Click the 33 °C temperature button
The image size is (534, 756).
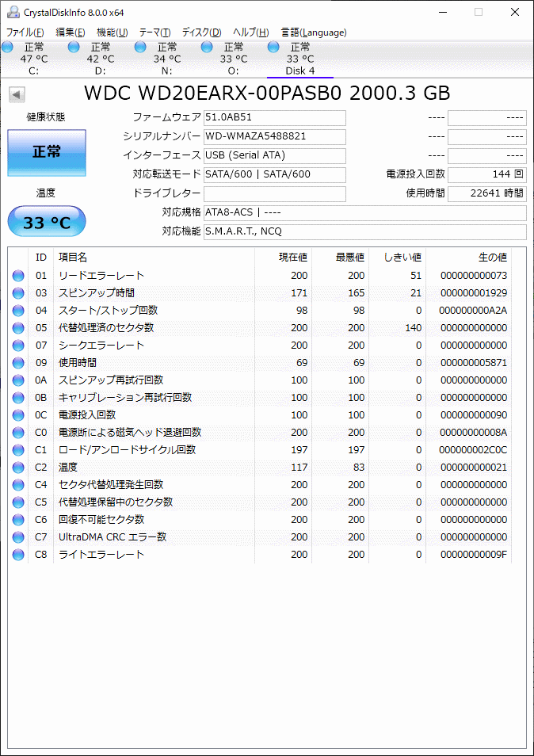[x=47, y=223]
